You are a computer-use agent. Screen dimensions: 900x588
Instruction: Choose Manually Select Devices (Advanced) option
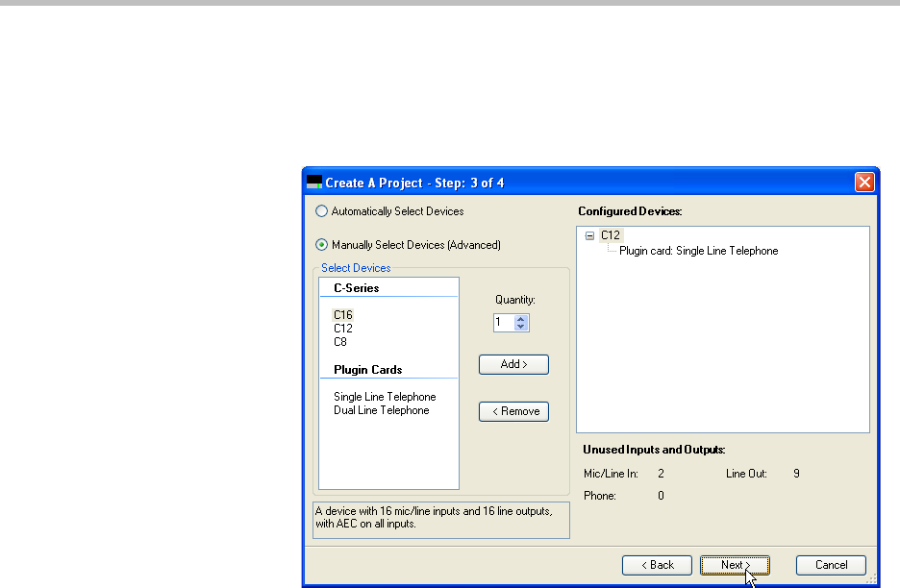[x=322, y=245]
